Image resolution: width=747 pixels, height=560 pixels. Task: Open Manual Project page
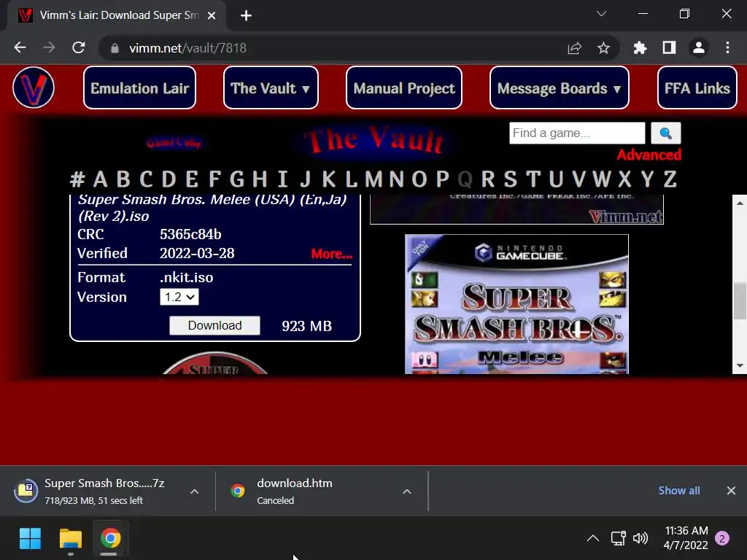tap(404, 87)
